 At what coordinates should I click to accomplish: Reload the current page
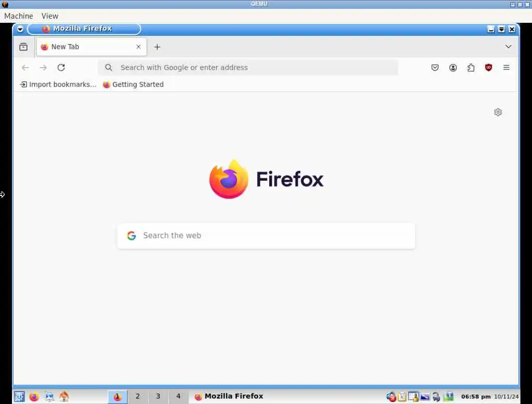61,68
